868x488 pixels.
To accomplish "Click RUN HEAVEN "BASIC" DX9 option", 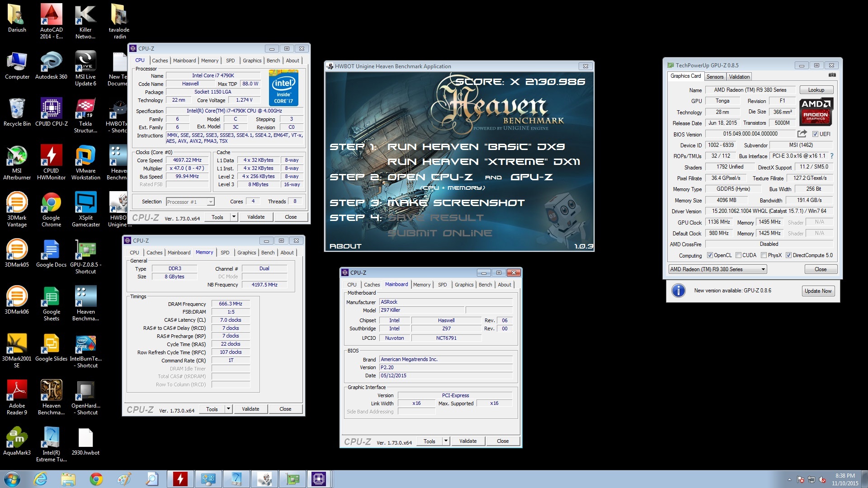I will pyautogui.click(x=476, y=147).
